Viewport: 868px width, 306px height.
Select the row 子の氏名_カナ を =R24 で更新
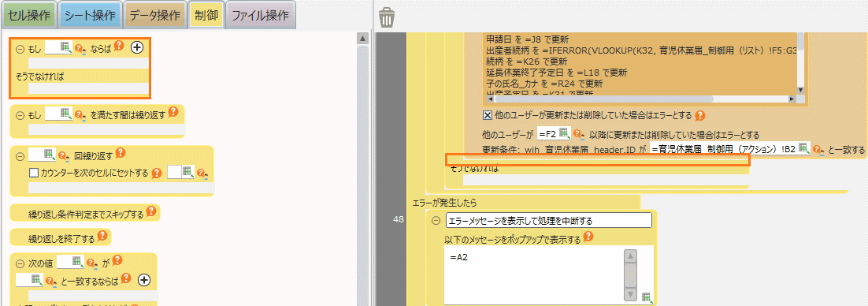(x=544, y=83)
